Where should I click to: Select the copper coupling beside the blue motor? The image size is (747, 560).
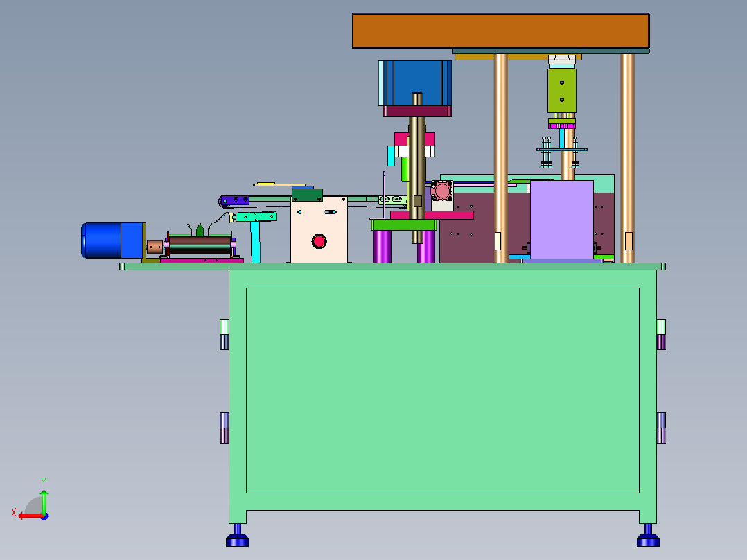(155, 247)
